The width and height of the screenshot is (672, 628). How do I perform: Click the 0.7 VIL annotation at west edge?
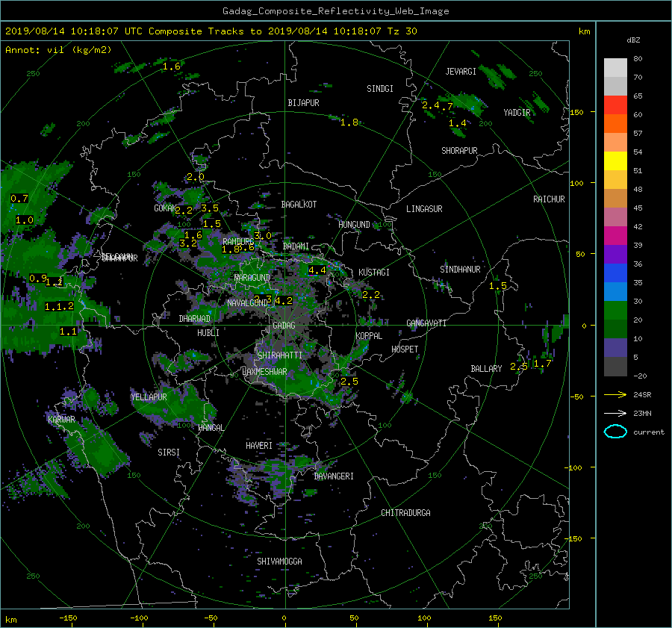(19, 199)
